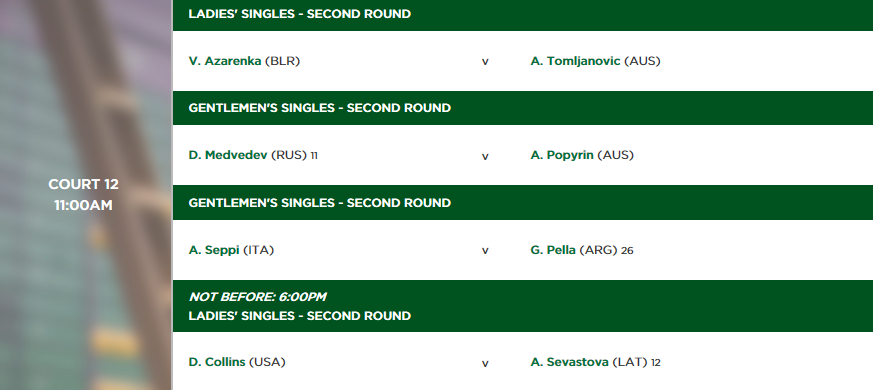View D. Collins player page
This screenshot has width=873, height=390.
(x=217, y=362)
